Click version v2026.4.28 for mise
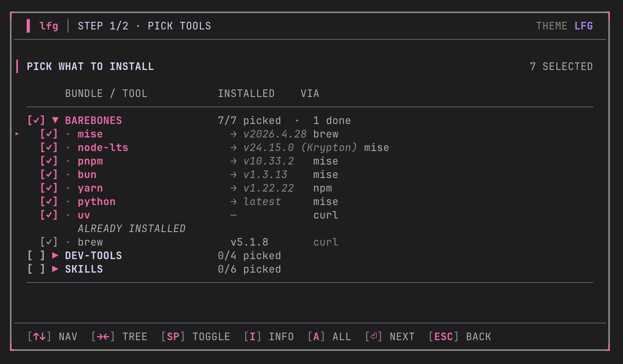This screenshot has width=623, height=364. (275, 134)
